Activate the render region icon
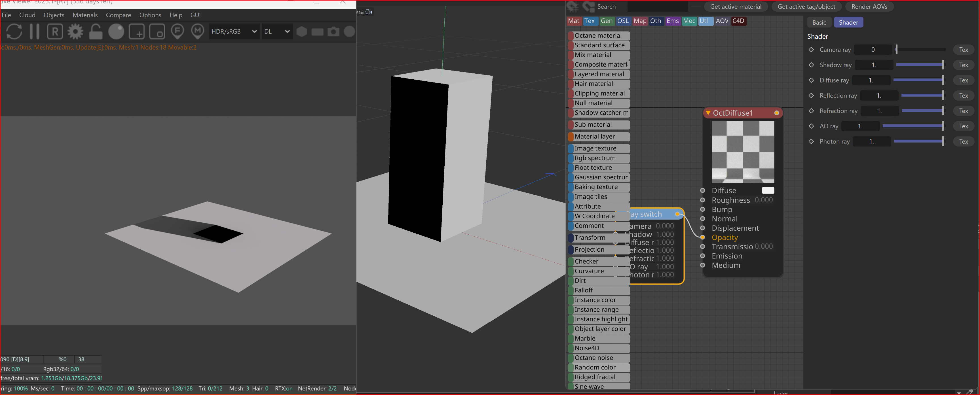Screen dimensions: 980x395 pyautogui.click(x=137, y=31)
